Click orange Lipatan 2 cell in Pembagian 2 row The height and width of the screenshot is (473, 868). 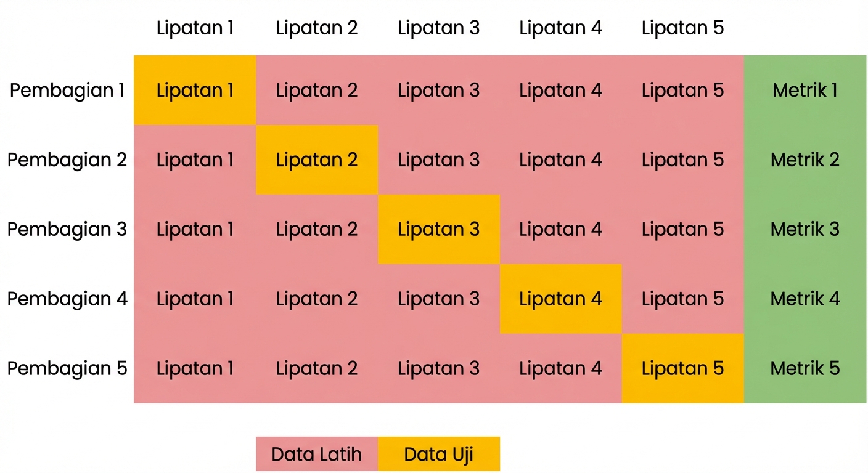click(316, 160)
